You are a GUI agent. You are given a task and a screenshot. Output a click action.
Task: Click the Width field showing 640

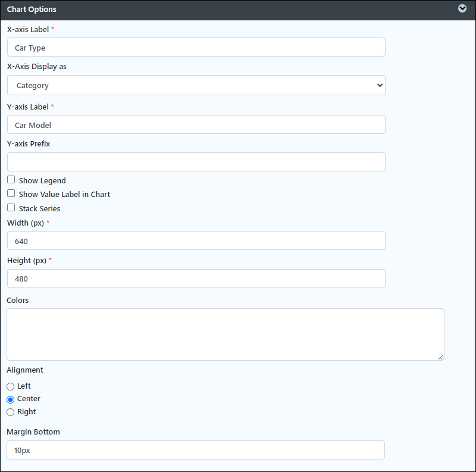tap(196, 240)
